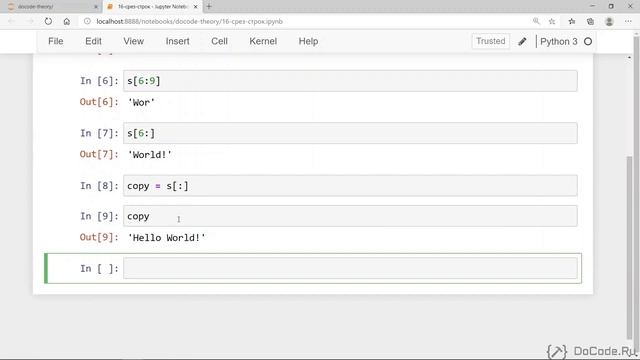Open the Help menu
This screenshot has width=640, height=360.
coord(308,41)
